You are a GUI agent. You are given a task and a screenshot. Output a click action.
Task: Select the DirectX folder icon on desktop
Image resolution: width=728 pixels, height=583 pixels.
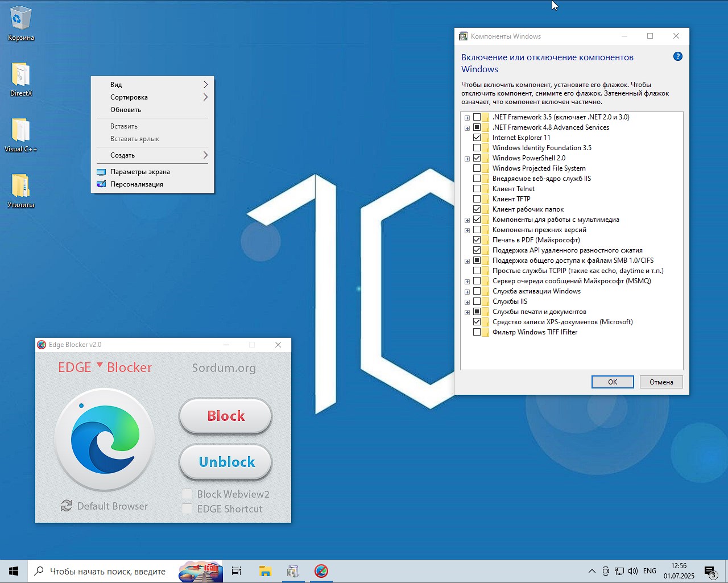pyautogui.click(x=20, y=75)
